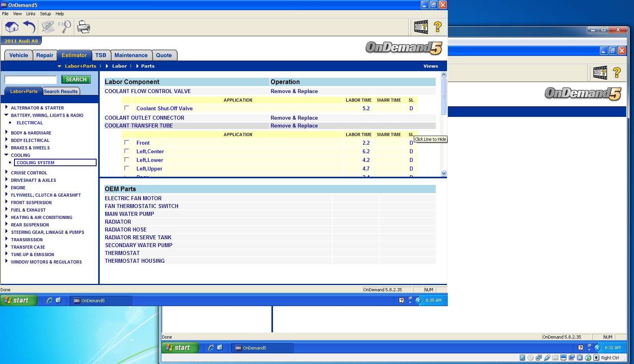Click the shared folders indicator in VM status bar
Image resolution: width=634 pixels, height=364 pixels.
click(x=555, y=358)
